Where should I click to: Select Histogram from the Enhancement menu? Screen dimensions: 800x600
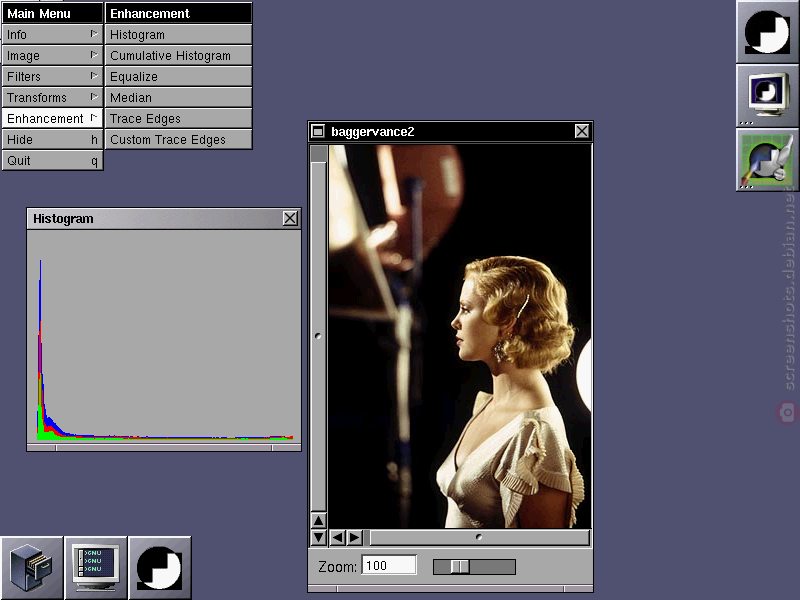point(178,35)
